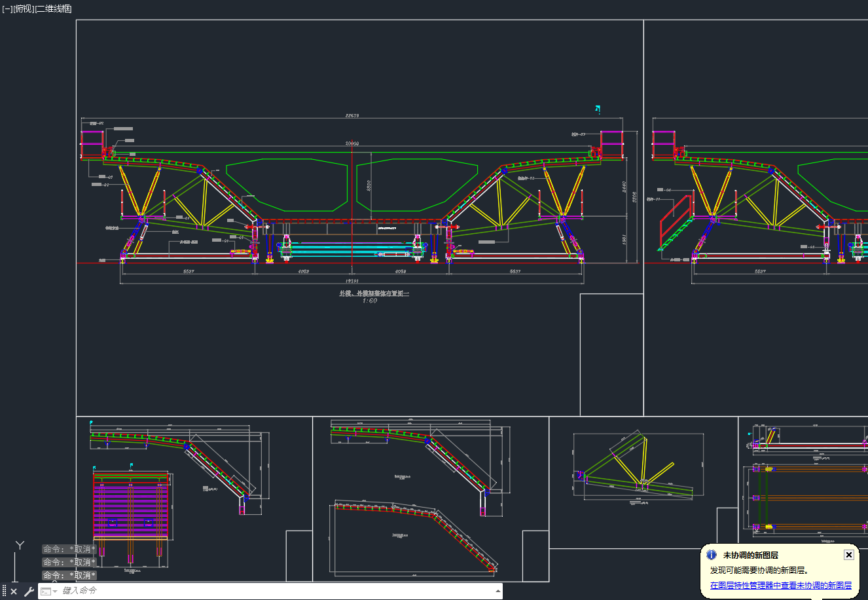Select the UCS icon with Y axis

click(x=18, y=562)
